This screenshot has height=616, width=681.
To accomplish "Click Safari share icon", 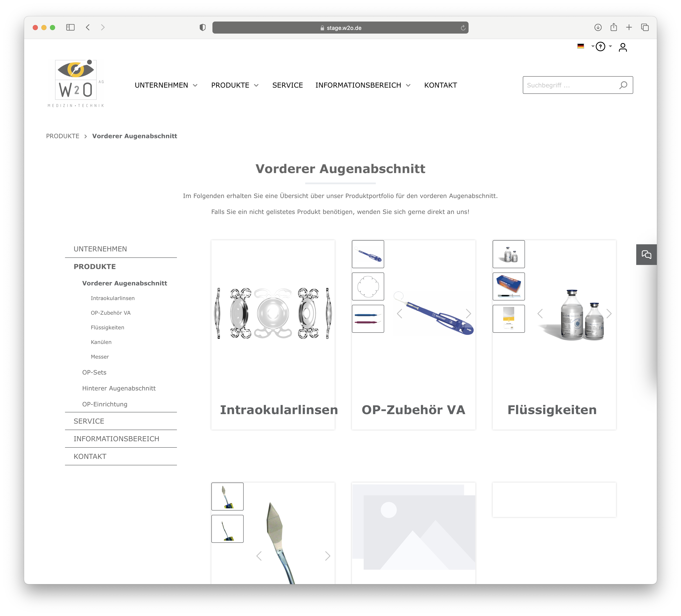I will (x=613, y=27).
